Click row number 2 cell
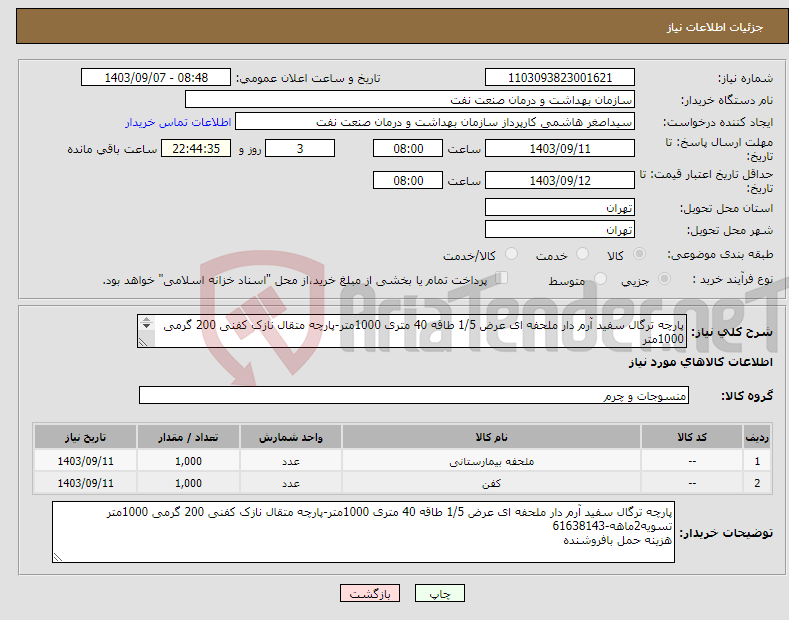This screenshot has width=789, height=620. tap(757, 483)
